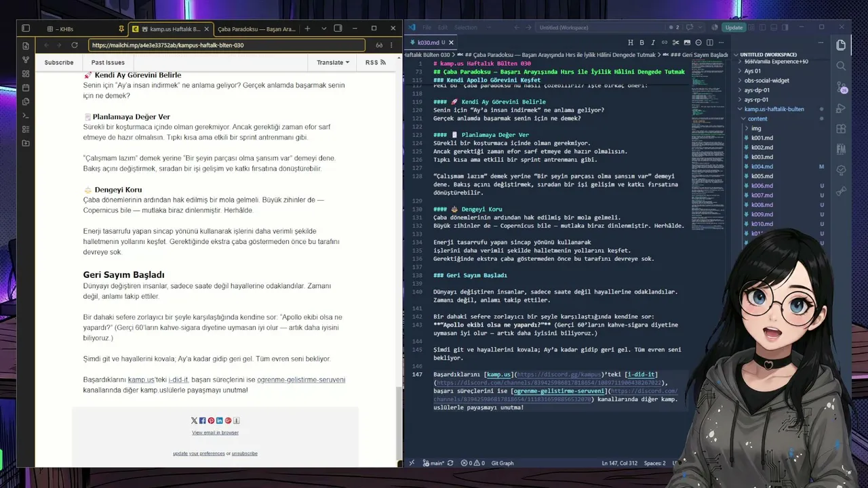Open k004.md in the file explorer
Image resolution: width=868 pixels, height=488 pixels.
762,167
